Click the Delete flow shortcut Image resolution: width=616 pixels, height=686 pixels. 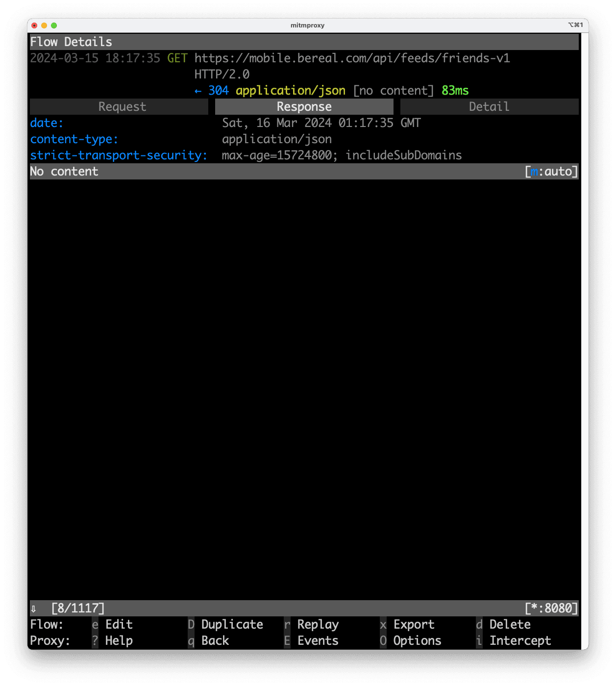pos(510,624)
